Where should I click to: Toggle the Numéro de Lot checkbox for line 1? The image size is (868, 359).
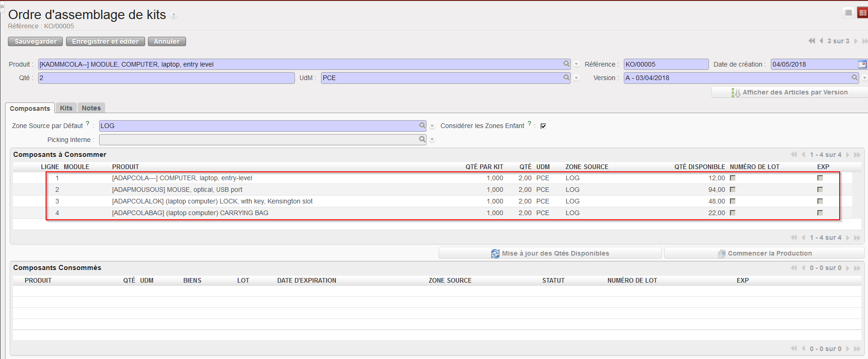(x=733, y=178)
